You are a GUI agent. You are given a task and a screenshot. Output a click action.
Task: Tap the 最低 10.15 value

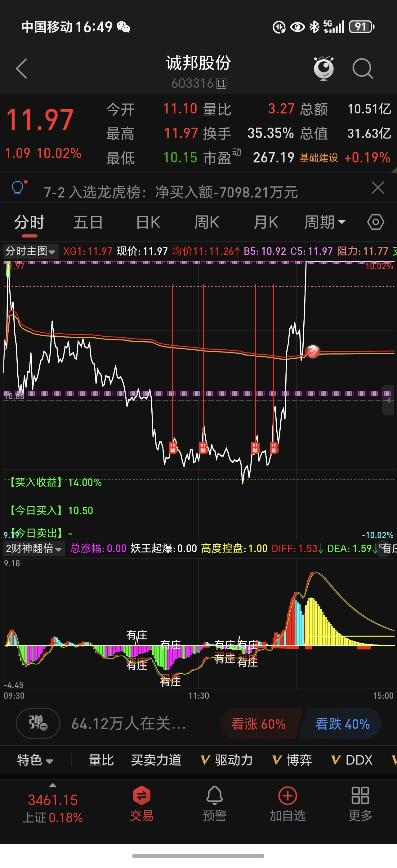pyautogui.click(x=180, y=158)
